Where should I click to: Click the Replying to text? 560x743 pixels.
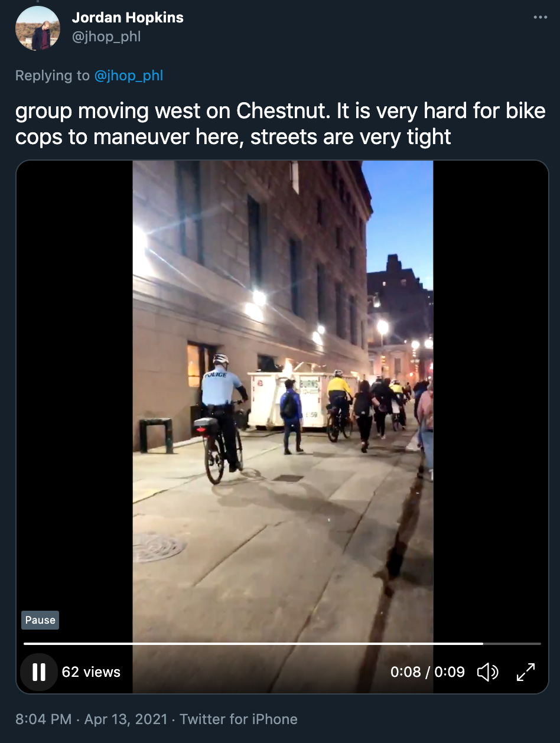click(x=53, y=76)
